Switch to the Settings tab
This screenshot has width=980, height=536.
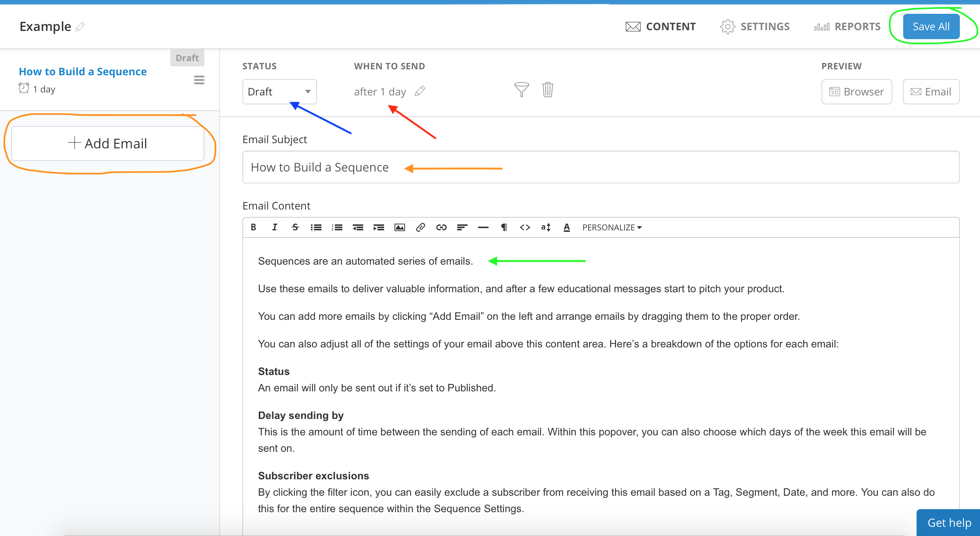(x=755, y=26)
